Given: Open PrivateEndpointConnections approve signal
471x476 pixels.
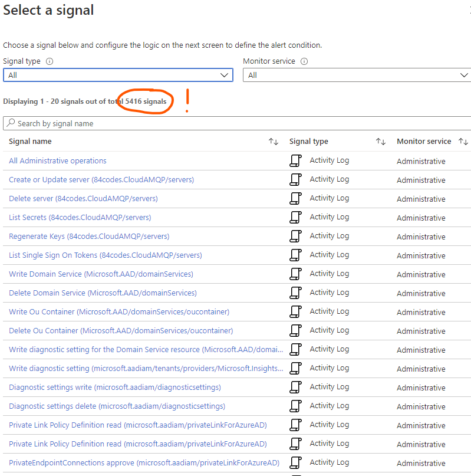Looking at the screenshot, I should [x=144, y=463].
